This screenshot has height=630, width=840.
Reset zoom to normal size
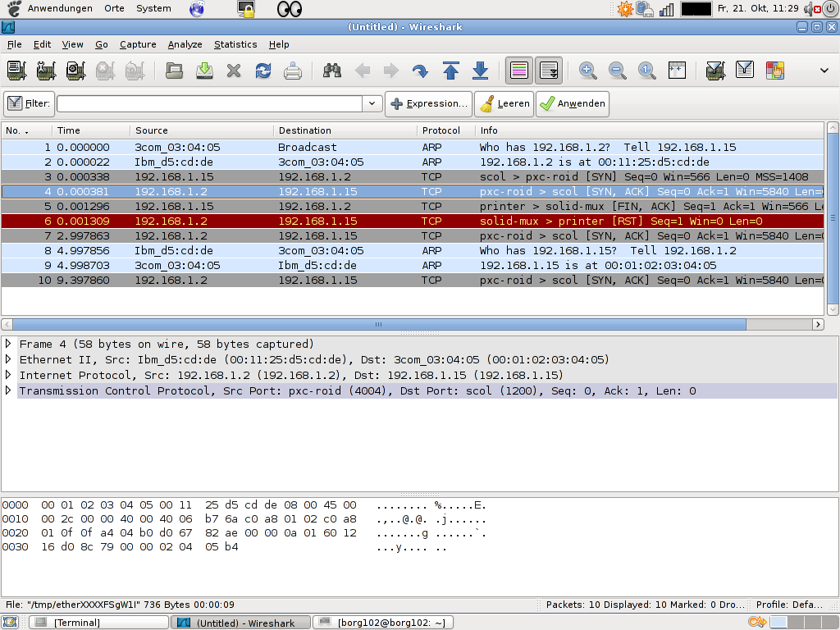click(x=646, y=71)
